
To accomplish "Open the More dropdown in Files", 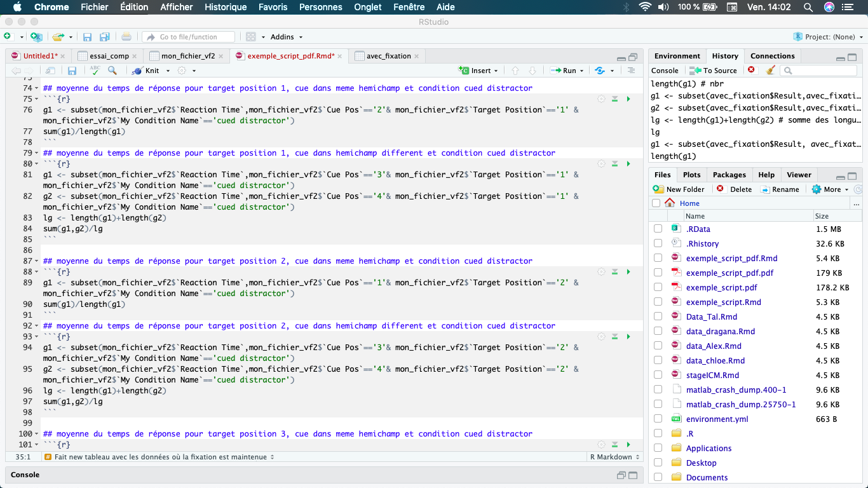I will (830, 189).
